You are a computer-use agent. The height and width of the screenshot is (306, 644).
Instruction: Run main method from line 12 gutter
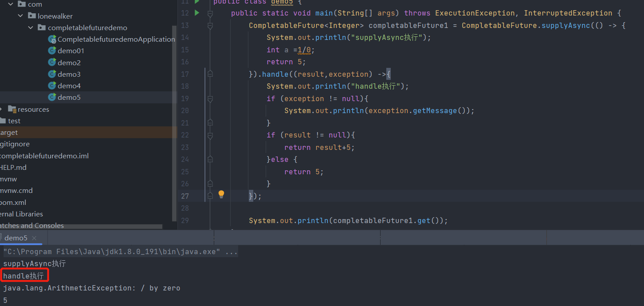point(197,13)
